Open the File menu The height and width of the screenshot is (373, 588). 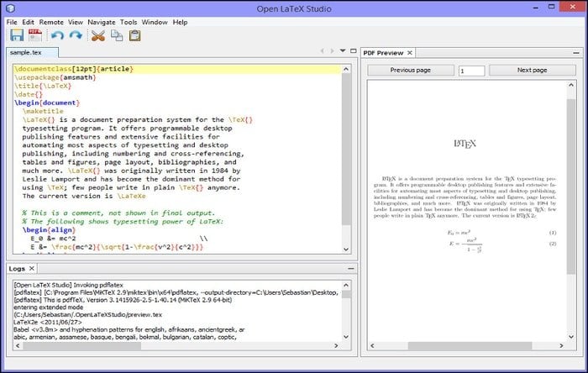click(x=12, y=22)
